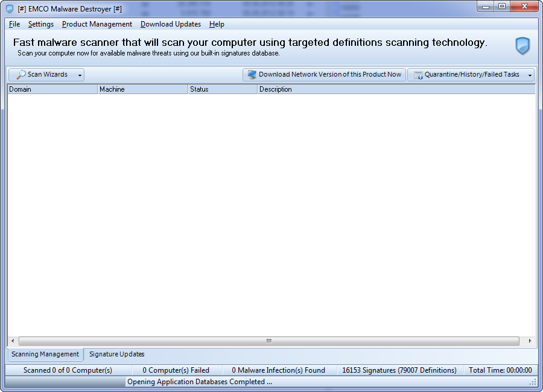543x392 pixels.
Task: Sort by the Description column header
Action: click(x=396, y=89)
